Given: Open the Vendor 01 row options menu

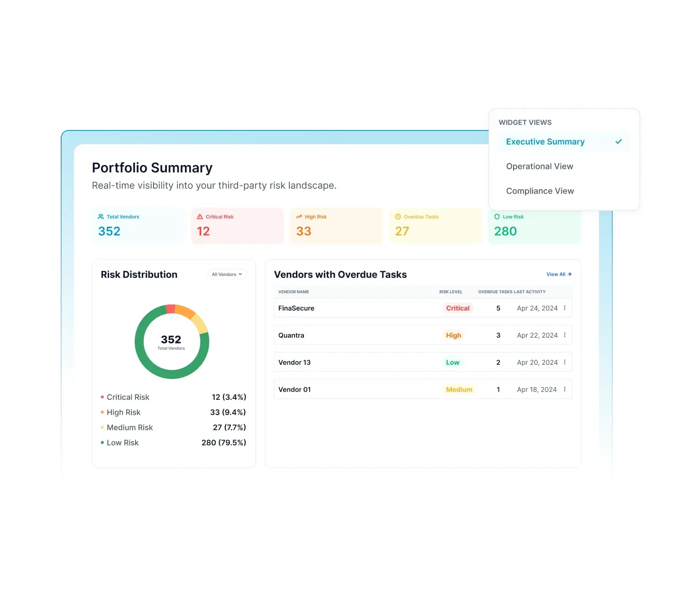Looking at the screenshot, I should (565, 389).
